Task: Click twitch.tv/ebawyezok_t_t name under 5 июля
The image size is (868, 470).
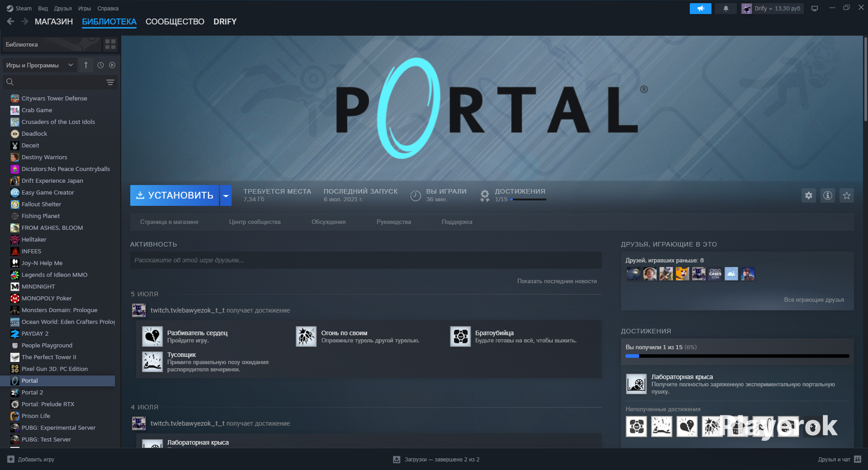Action: point(188,310)
